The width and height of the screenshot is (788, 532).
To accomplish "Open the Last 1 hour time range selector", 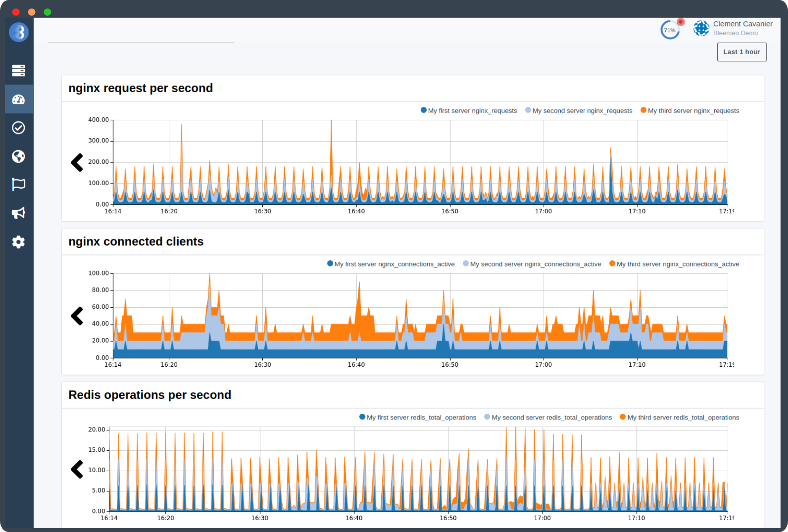I will click(x=741, y=52).
